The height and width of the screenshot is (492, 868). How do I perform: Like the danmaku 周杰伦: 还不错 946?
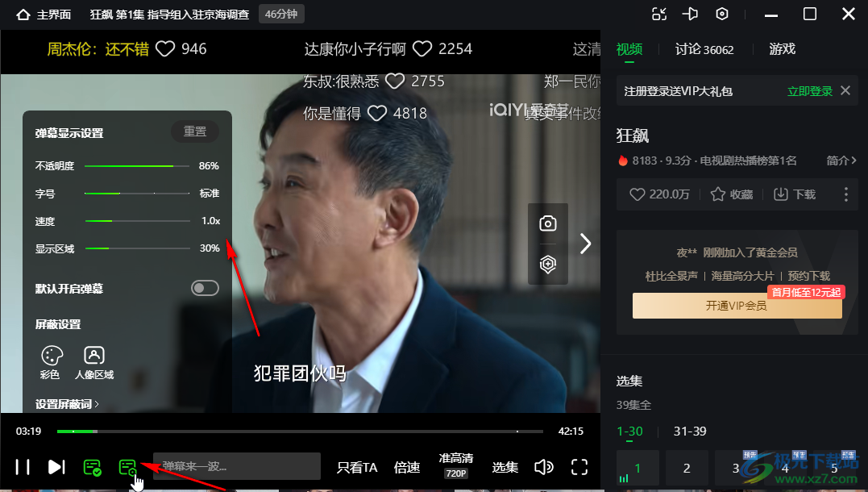pyautogui.click(x=165, y=48)
